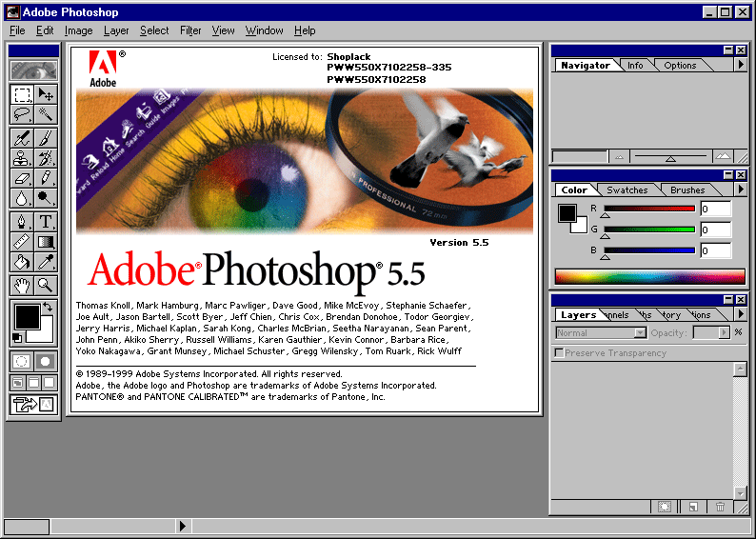Toggle the Preserve Transparency checkbox

tap(559, 353)
